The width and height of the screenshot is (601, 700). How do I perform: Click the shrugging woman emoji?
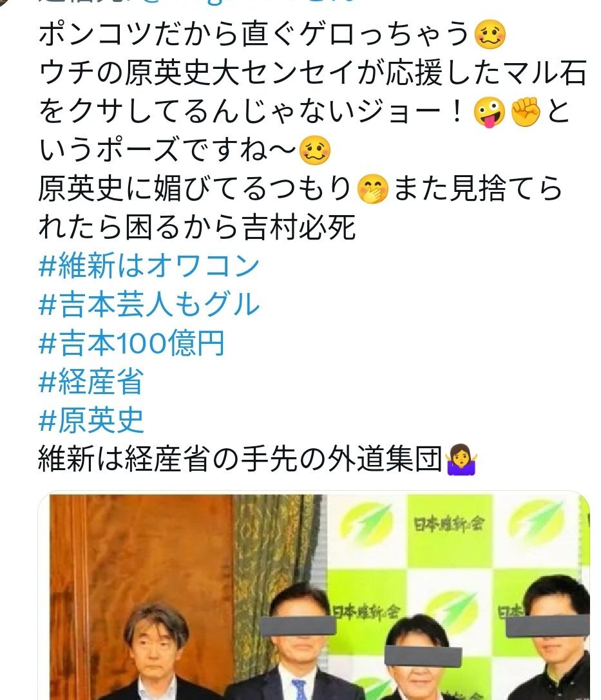click(461, 460)
